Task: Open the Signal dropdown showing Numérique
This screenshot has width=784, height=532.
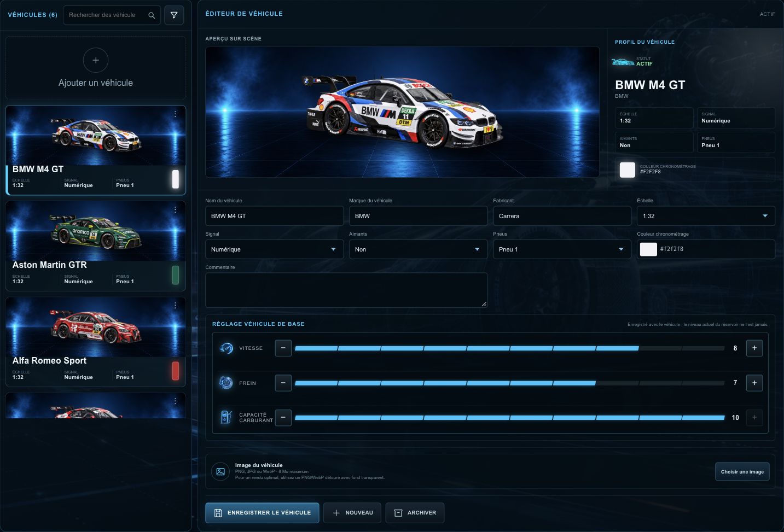Action: 274,249
